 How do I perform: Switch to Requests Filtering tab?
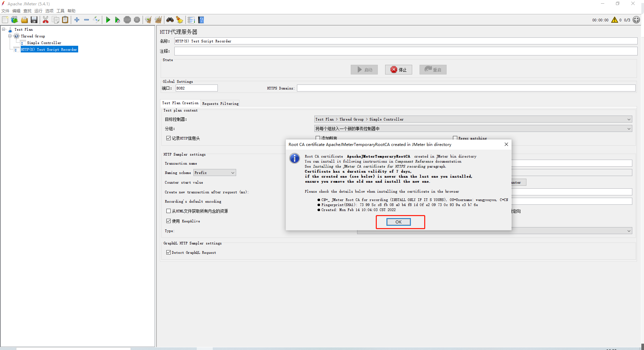pyautogui.click(x=220, y=104)
